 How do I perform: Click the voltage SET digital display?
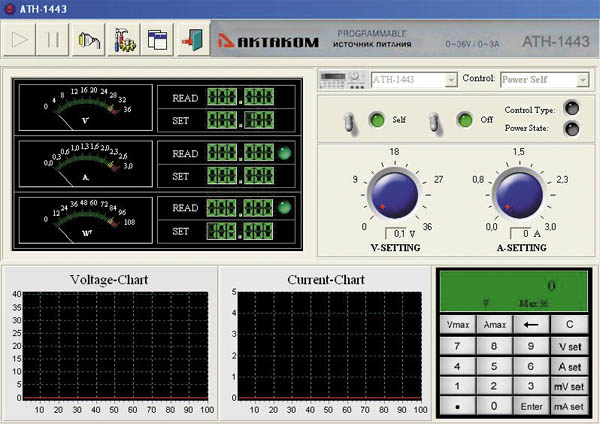[x=241, y=120]
